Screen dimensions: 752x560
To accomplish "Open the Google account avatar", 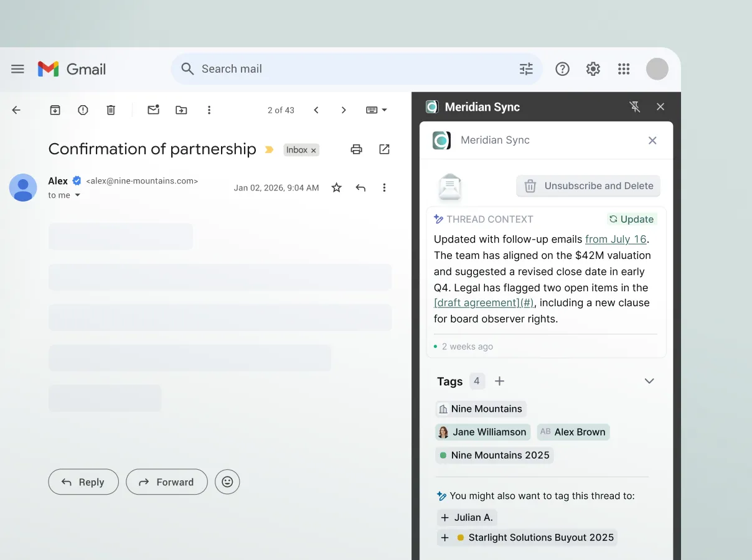I will (657, 69).
